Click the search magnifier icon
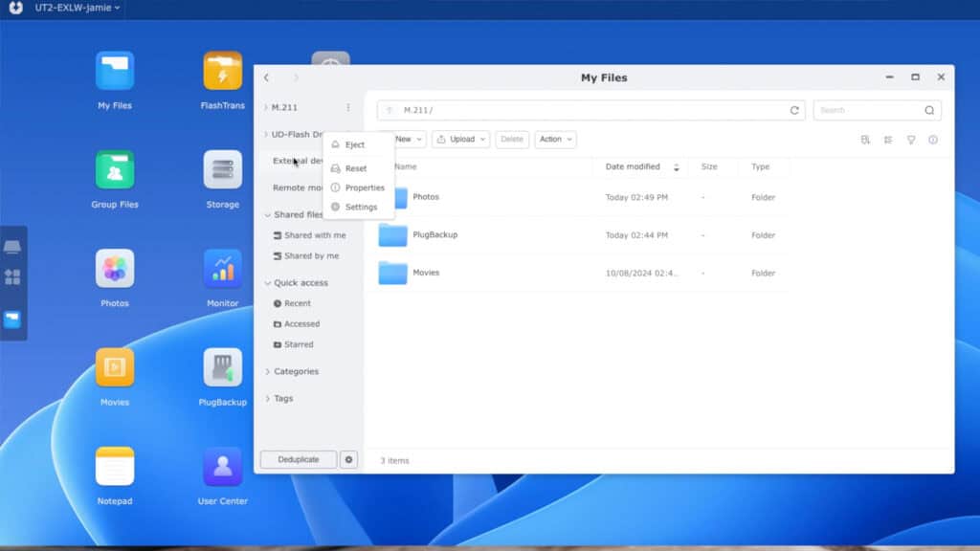Image resolution: width=980 pixels, height=551 pixels. (929, 111)
